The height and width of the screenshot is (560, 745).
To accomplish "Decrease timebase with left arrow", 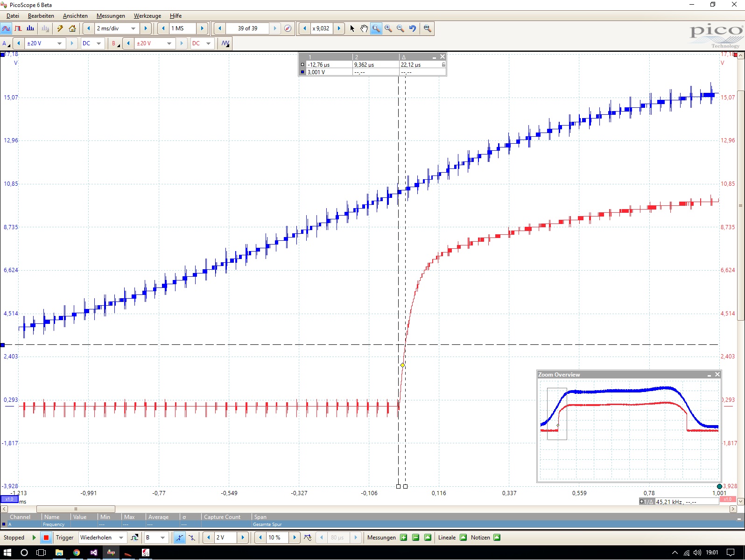I will coord(89,28).
